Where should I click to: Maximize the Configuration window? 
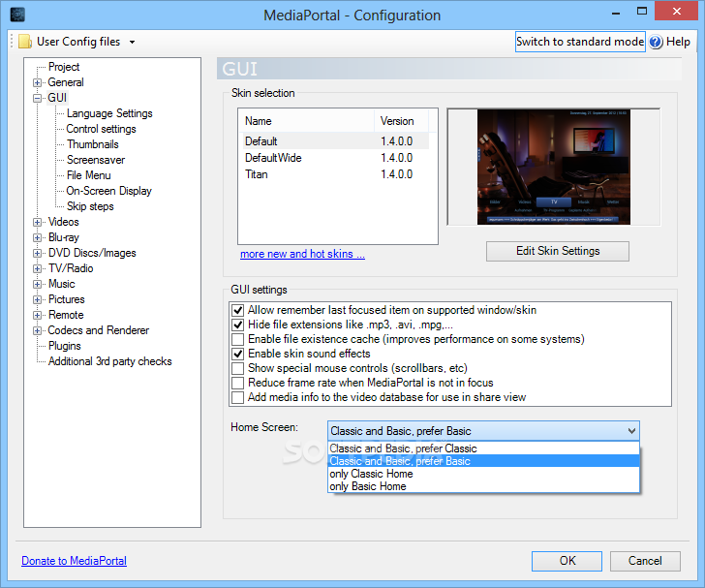(642, 12)
